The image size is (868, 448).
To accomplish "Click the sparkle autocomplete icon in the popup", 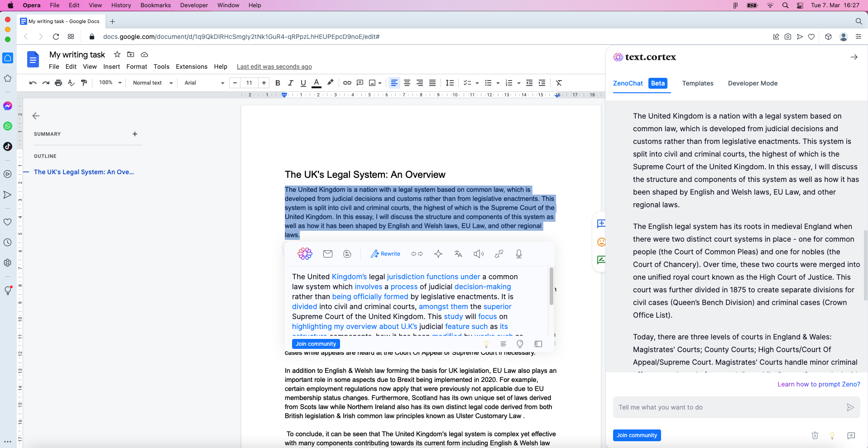I will [x=438, y=254].
